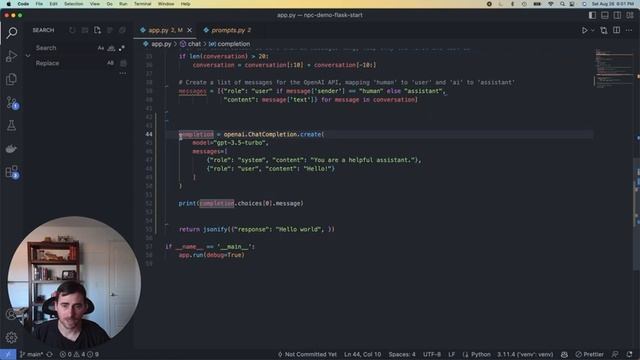Switch to the app.py tab
Viewport: 640px width, 360px height.
[x=164, y=30]
